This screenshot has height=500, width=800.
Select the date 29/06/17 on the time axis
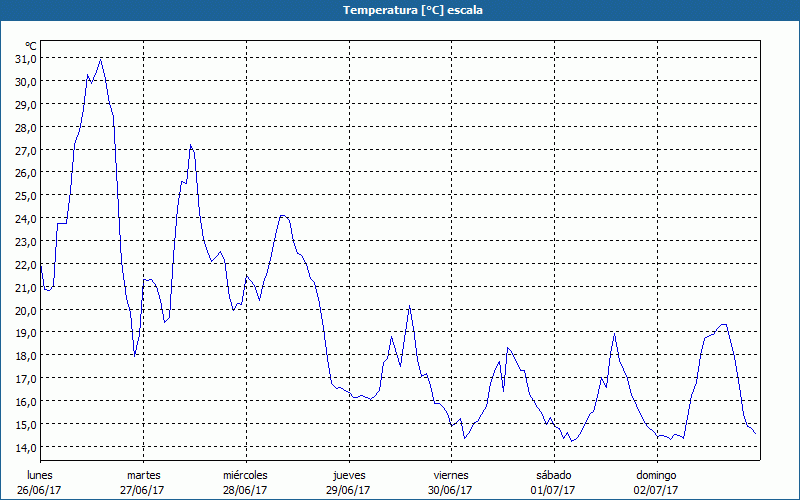tap(348, 490)
